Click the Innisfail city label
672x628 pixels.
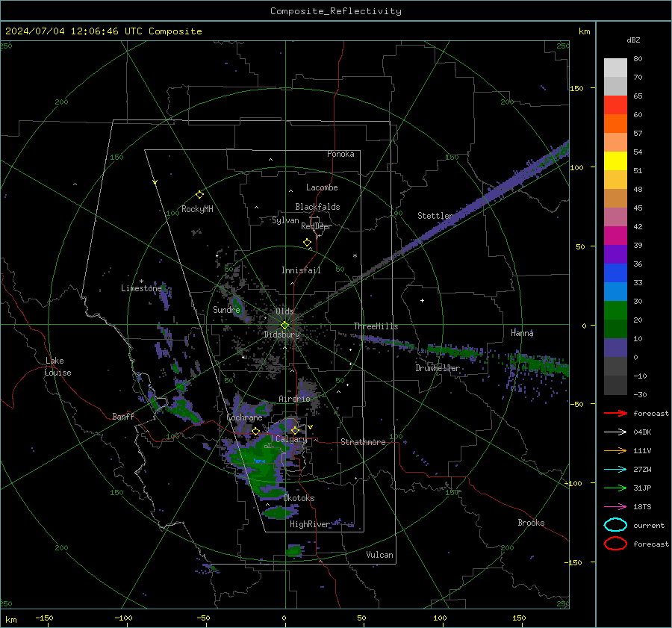point(301,270)
